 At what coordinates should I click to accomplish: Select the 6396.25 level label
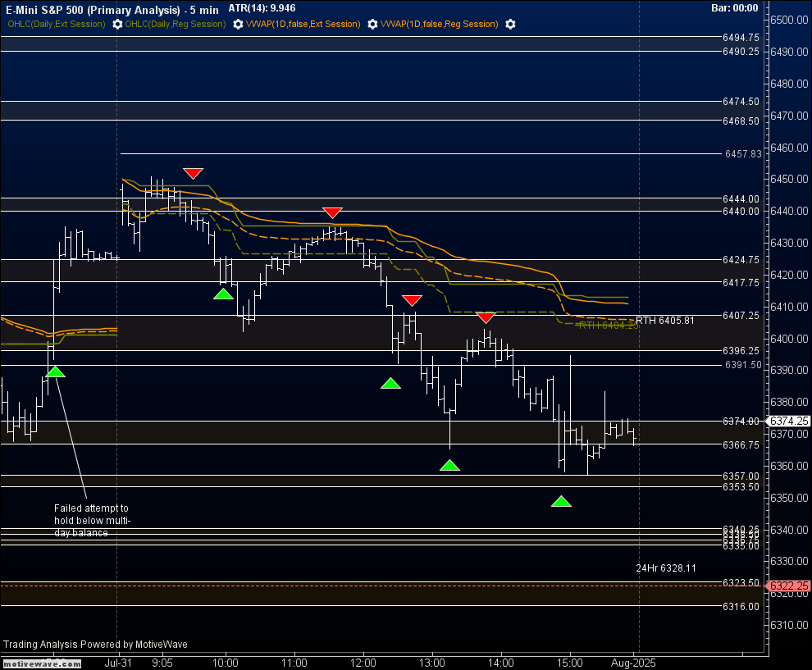pyautogui.click(x=741, y=351)
